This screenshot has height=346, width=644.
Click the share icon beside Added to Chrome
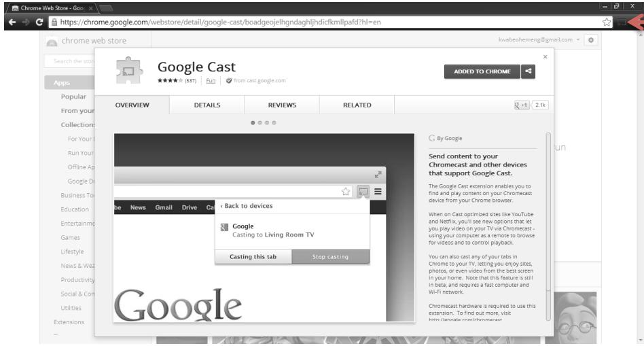[529, 71]
